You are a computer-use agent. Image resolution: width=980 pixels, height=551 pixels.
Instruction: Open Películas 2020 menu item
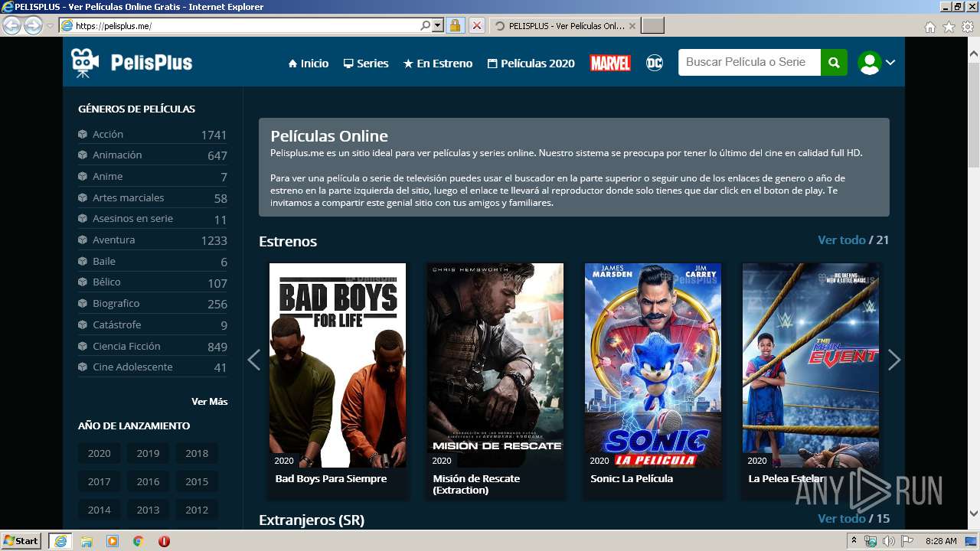point(531,64)
